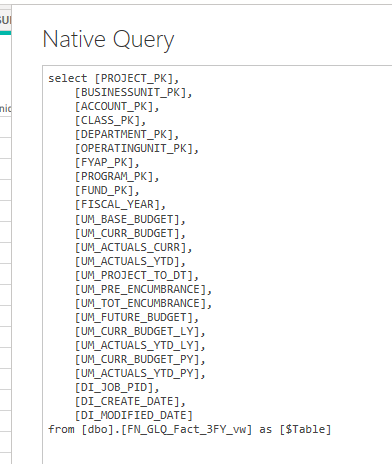The height and width of the screenshot is (464, 392).
Task: Click the [FYAP_PK] column line
Action: (x=107, y=163)
